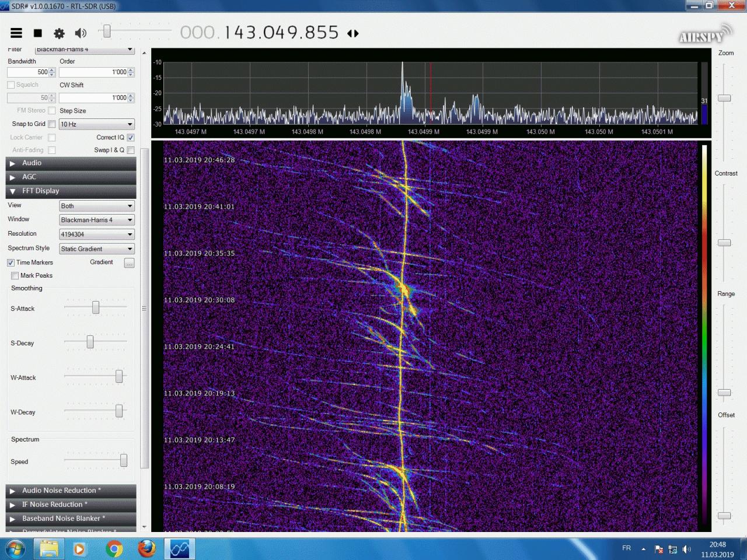Viewport: 747px width, 560px height.
Task: Click the sidebar splitter grip handle
Action: 144,309
